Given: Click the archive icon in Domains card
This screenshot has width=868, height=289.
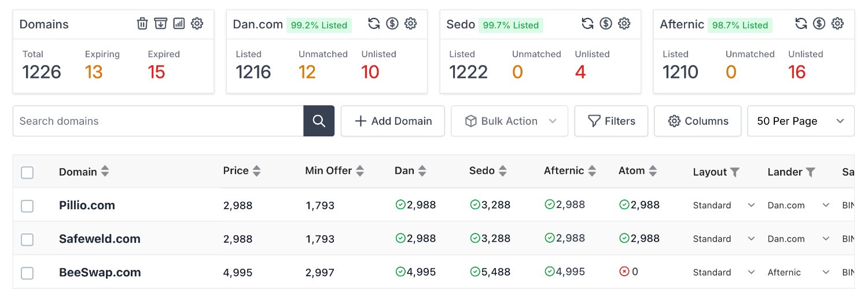Looking at the screenshot, I should pos(161,24).
